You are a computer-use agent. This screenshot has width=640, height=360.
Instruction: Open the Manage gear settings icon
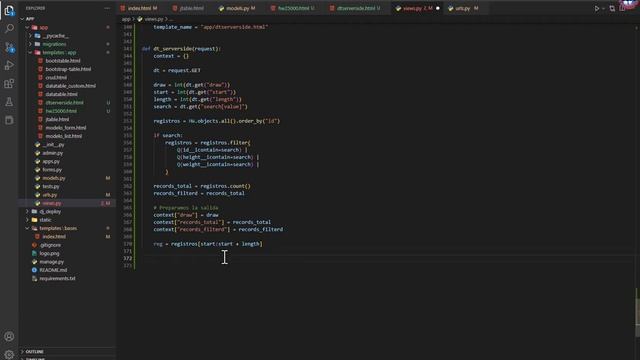pos(9,354)
